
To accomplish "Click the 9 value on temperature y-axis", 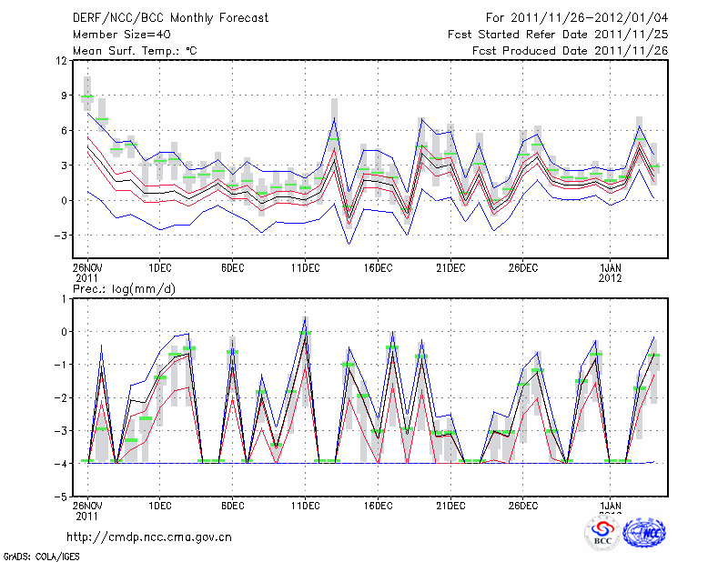I will click(x=64, y=95).
